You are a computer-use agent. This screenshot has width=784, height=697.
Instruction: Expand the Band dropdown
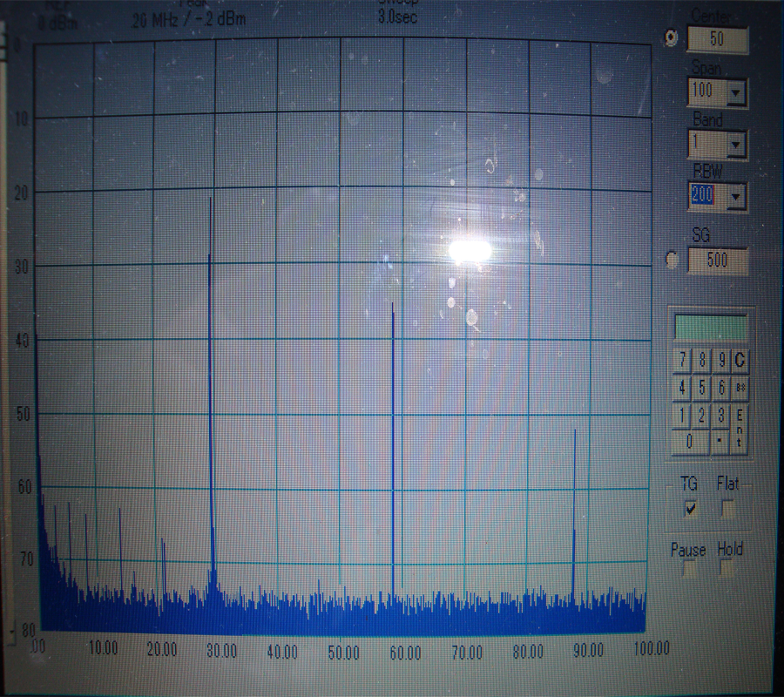coord(737,145)
